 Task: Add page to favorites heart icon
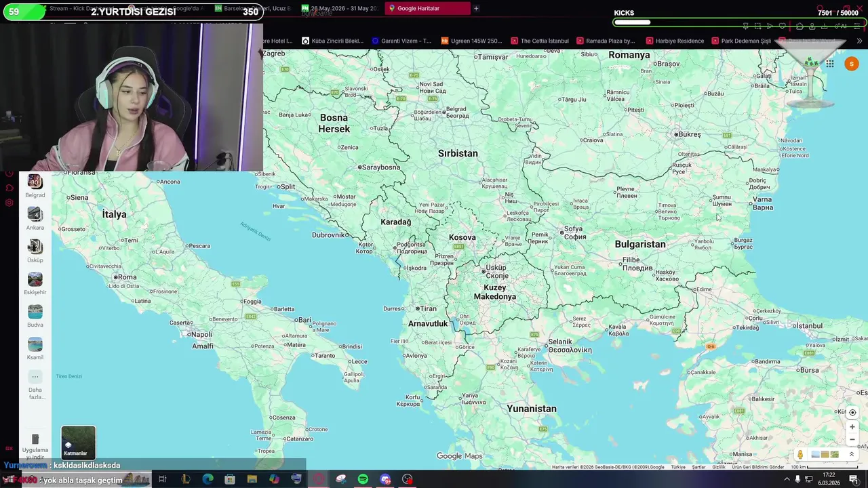tap(782, 26)
